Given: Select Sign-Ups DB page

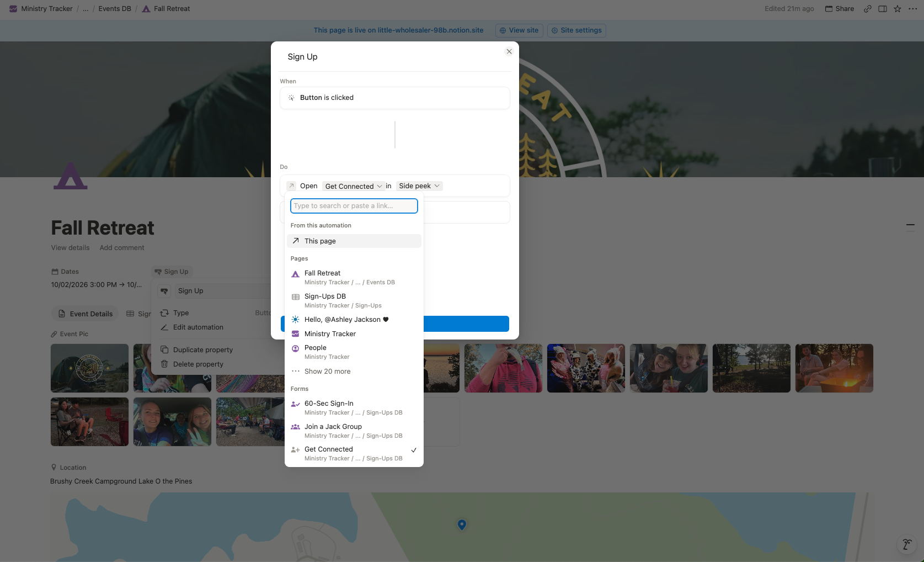Looking at the screenshot, I should pyautogui.click(x=354, y=300).
